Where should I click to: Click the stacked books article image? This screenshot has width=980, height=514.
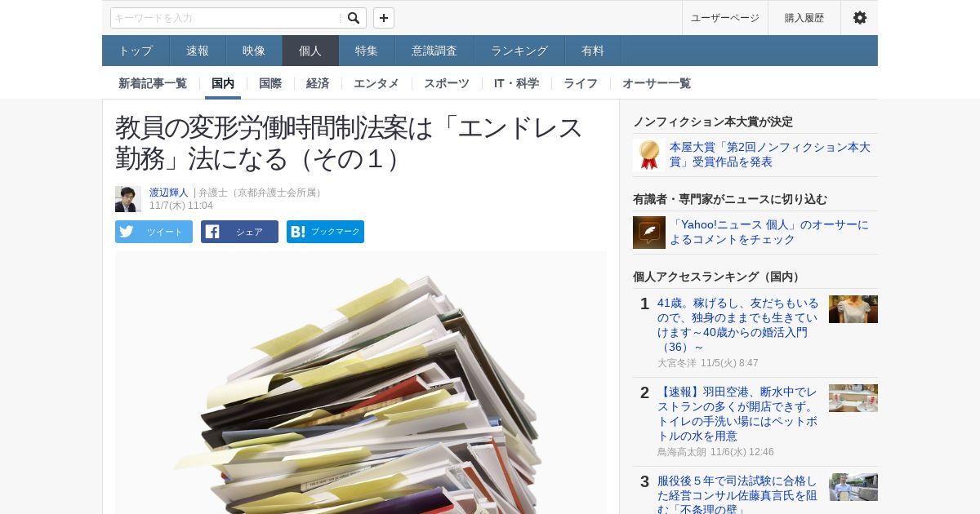tap(361, 383)
